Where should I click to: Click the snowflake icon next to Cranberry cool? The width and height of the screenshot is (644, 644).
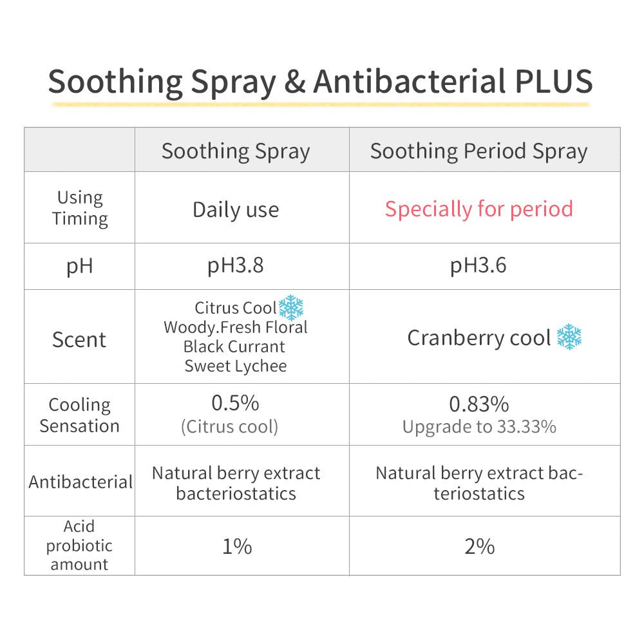569,337
